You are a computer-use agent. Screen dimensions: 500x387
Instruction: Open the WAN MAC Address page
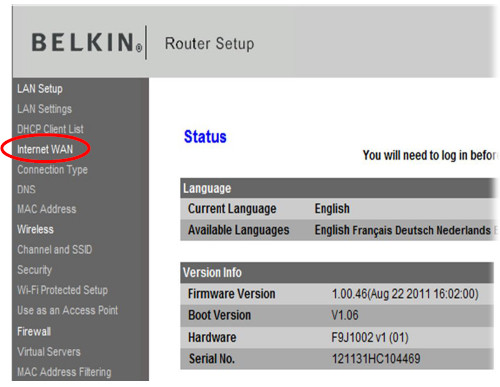coord(47,209)
